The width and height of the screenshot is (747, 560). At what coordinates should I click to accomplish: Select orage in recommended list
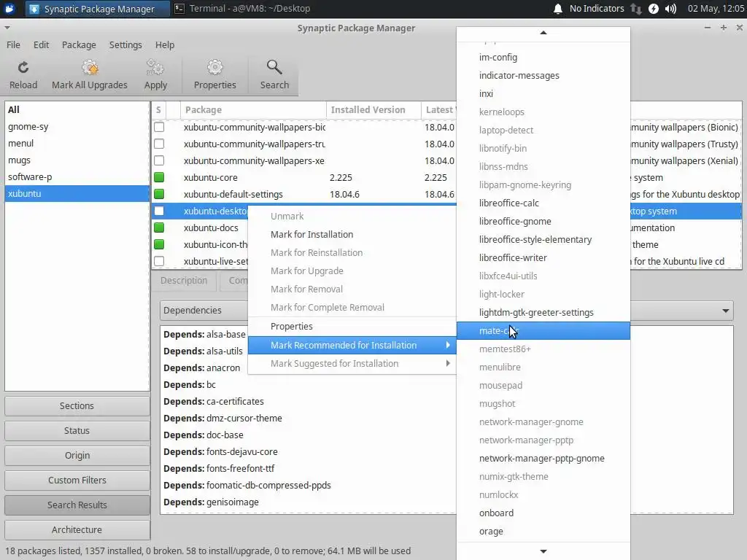[x=543, y=532]
